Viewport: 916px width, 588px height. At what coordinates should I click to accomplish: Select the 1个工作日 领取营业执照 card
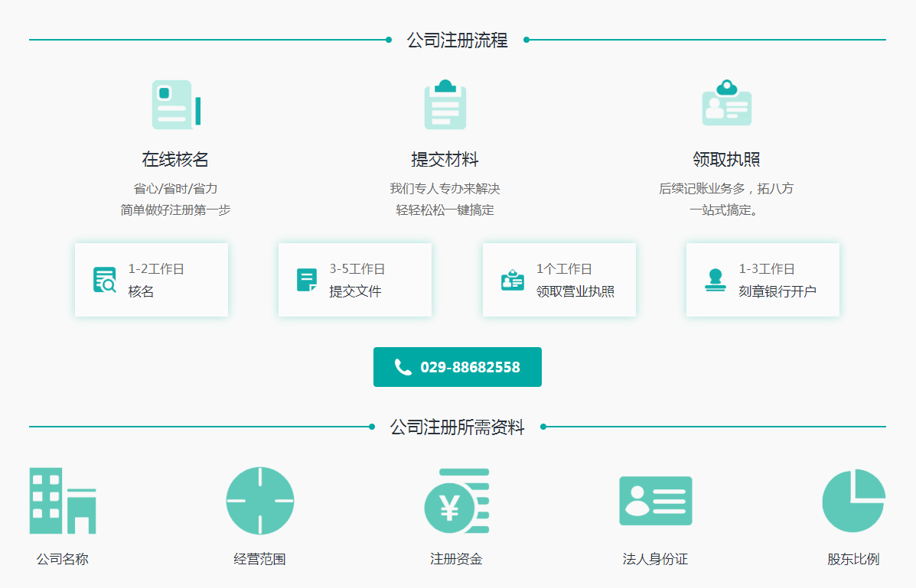coord(559,280)
